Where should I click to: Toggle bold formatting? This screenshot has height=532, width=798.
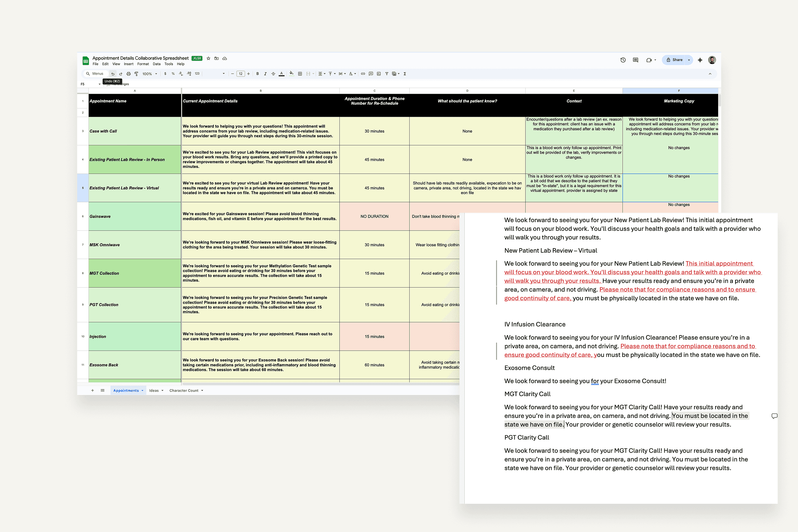pyautogui.click(x=258, y=74)
